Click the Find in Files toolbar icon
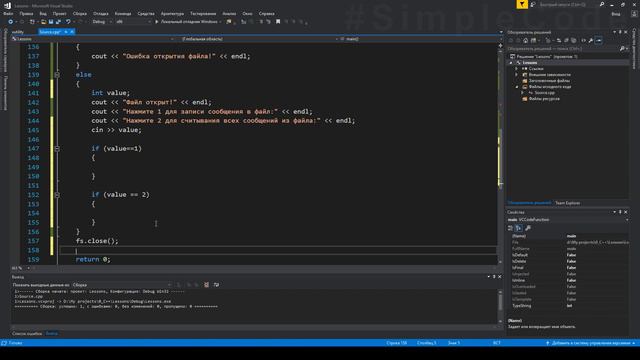 [229, 22]
